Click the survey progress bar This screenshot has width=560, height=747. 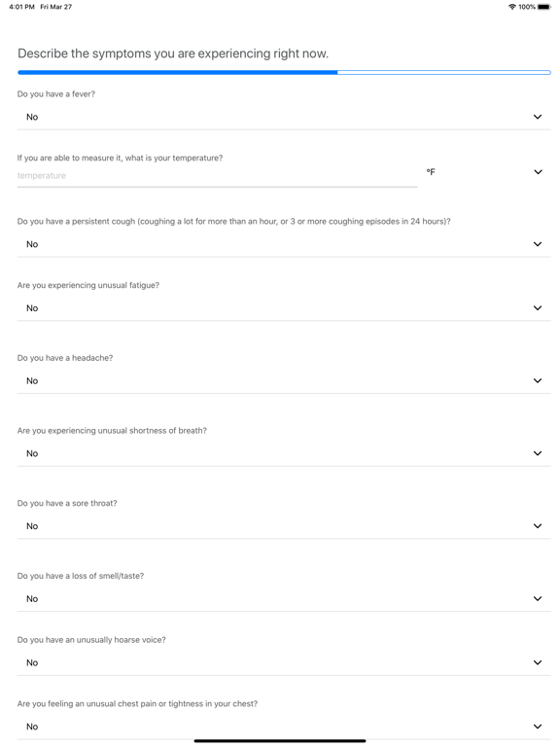point(284,72)
